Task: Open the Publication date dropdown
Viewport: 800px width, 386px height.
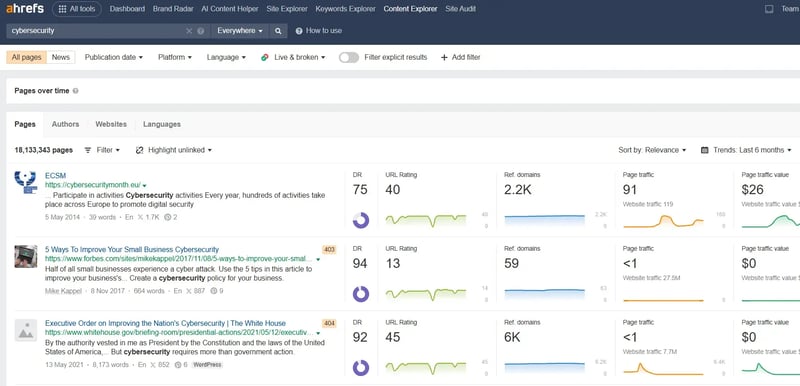Action: click(x=114, y=57)
